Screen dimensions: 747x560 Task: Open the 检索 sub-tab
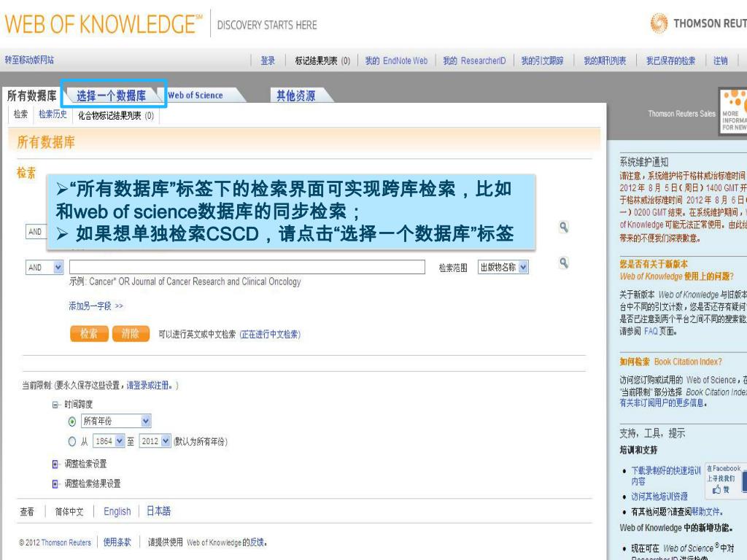(x=20, y=114)
